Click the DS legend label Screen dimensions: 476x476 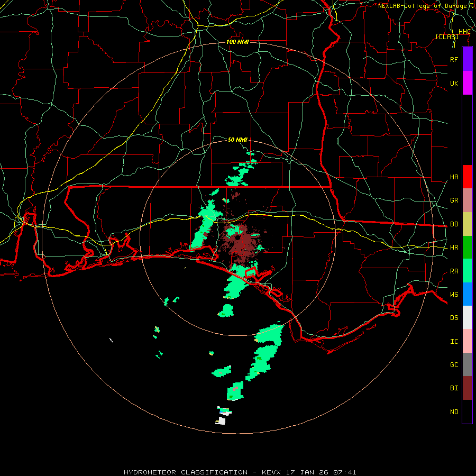(x=454, y=318)
